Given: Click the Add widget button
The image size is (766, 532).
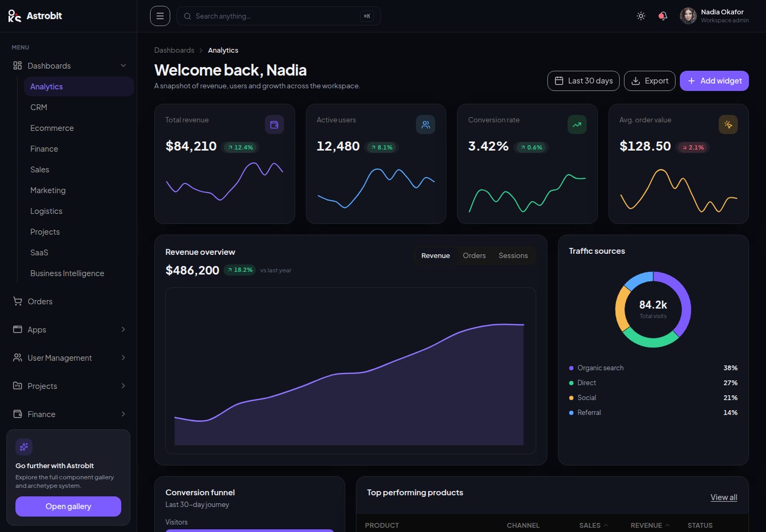Looking at the screenshot, I should click(714, 81).
